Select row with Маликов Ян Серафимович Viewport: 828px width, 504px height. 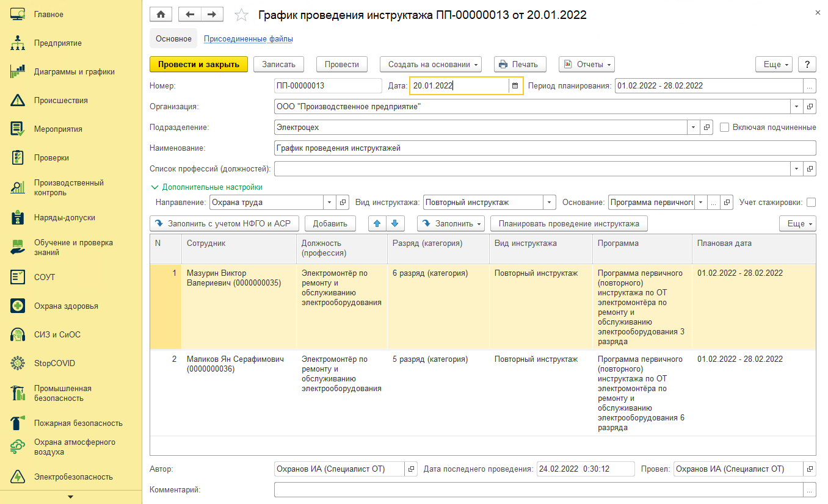[x=482, y=393]
